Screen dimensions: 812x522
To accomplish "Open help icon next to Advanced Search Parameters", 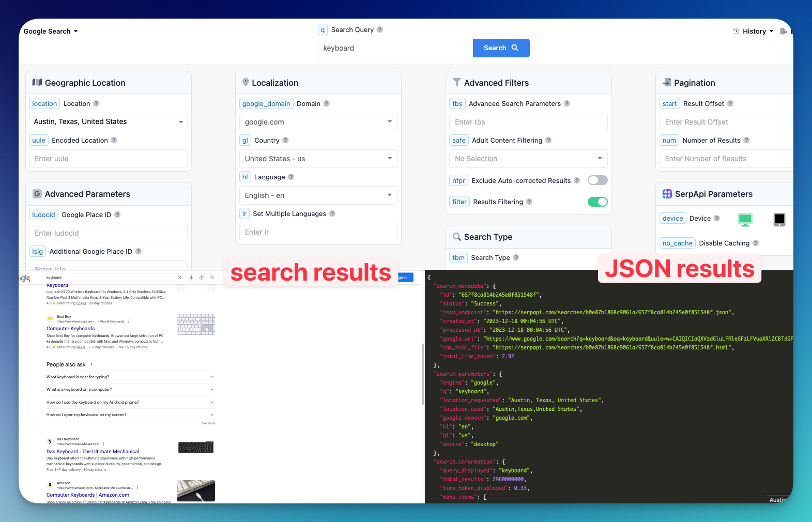I will point(567,103).
